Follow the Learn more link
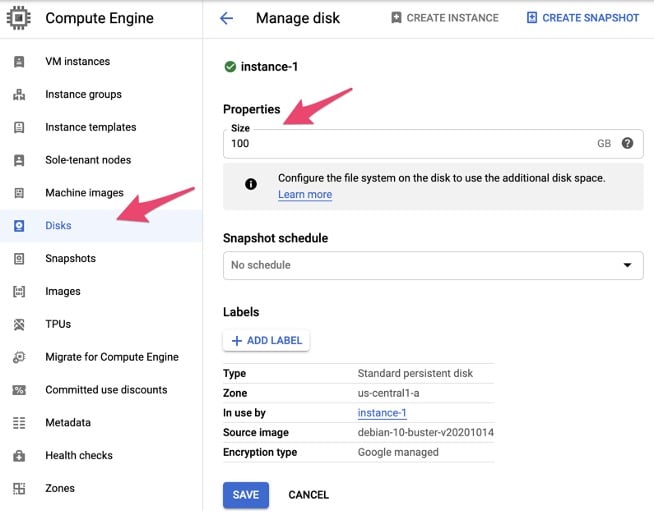Image resolution: width=654 pixels, height=512 pixels. pos(305,195)
